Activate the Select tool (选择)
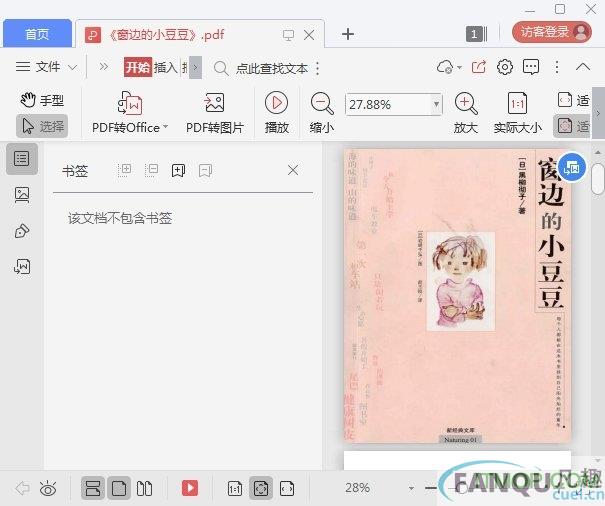Screen dimensions: 605x506 [42, 126]
